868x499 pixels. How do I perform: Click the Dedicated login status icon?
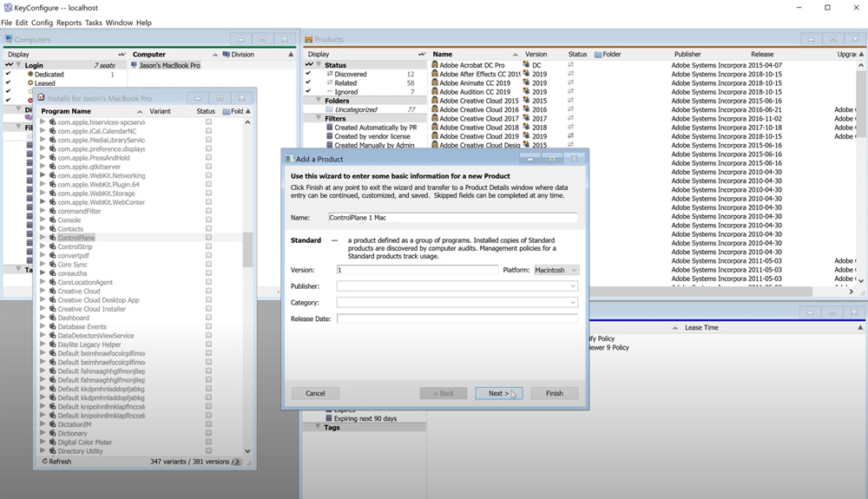tap(30, 74)
